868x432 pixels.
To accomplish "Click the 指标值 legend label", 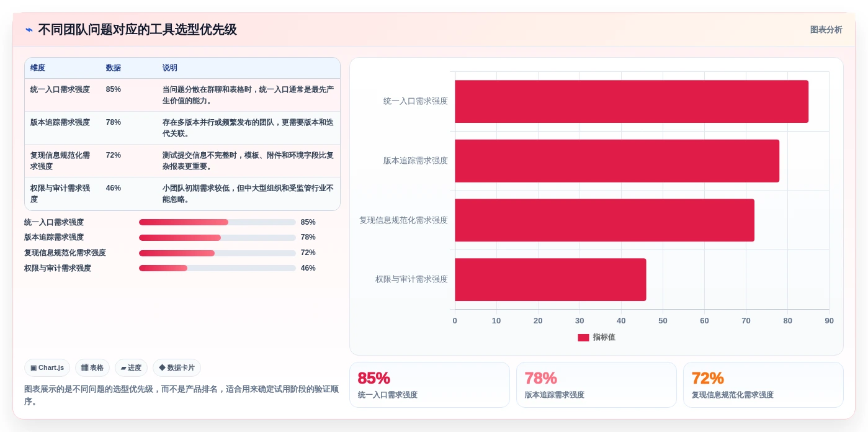I will pyautogui.click(x=604, y=338).
